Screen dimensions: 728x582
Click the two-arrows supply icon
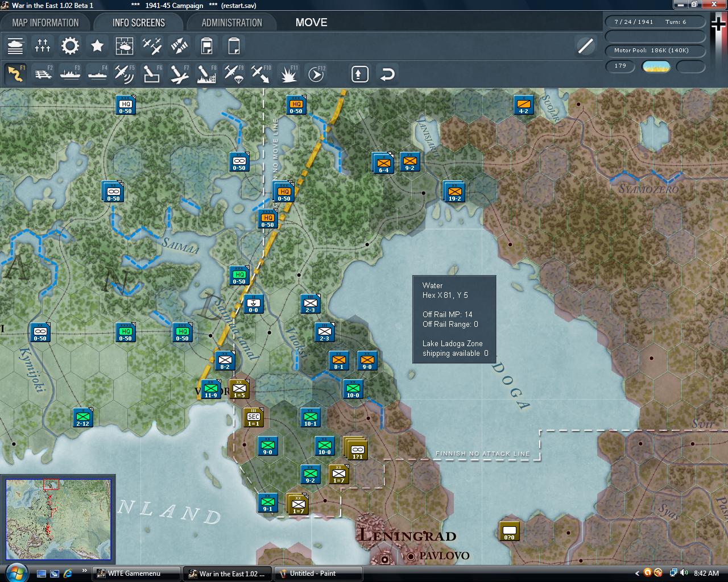pos(179,46)
